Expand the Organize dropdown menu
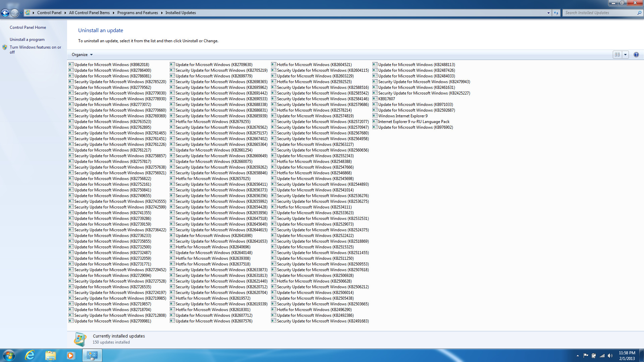The width and height of the screenshot is (644, 362). [x=82, y=55]
